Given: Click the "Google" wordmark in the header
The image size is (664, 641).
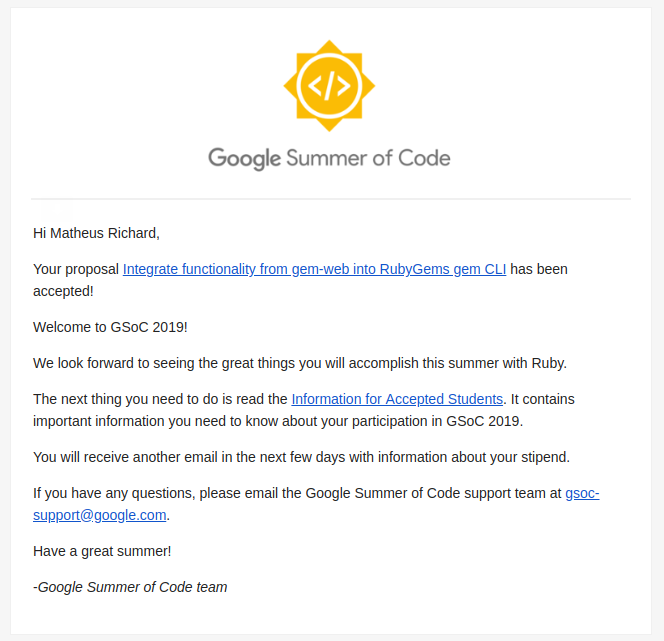Looking at the screenshot, I should (x=244, y=159).
